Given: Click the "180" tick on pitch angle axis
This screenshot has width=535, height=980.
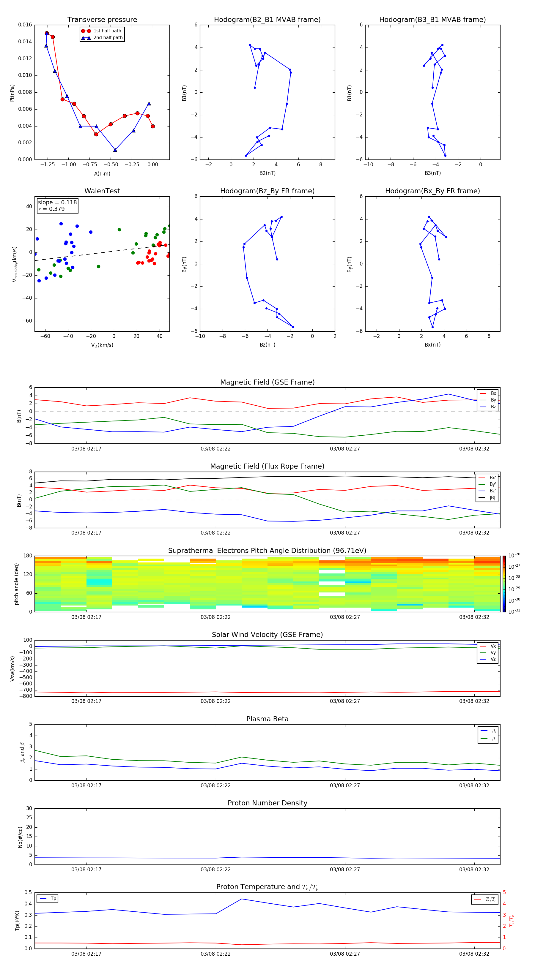Looking at the screenshot, I should pyautogui.click(x=28, y=556).
